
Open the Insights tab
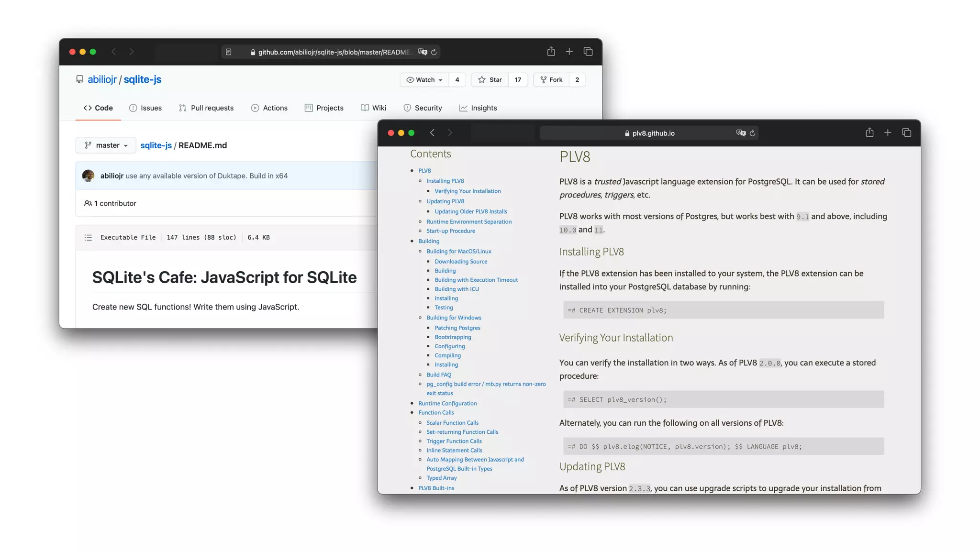478,108
